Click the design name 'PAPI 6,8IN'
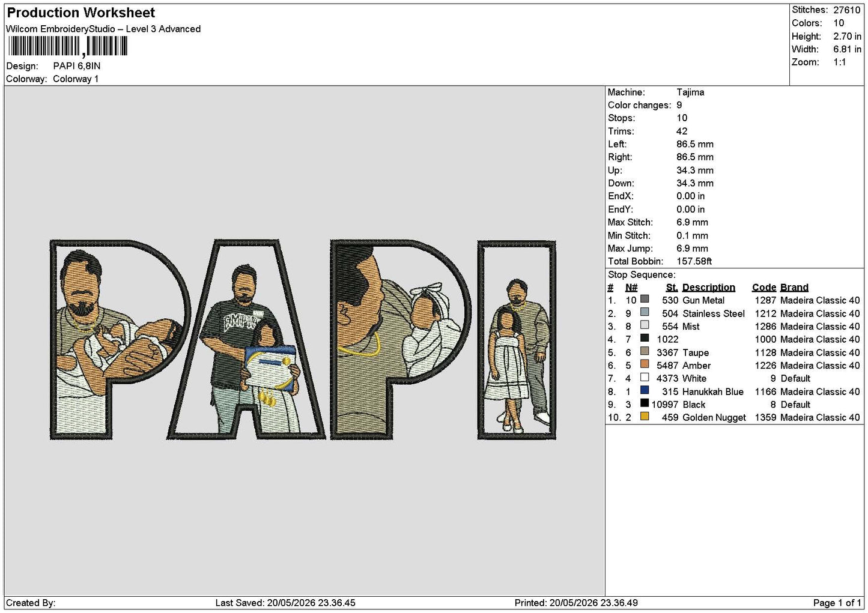The image size is (868, 613). [x=77, y=66]
